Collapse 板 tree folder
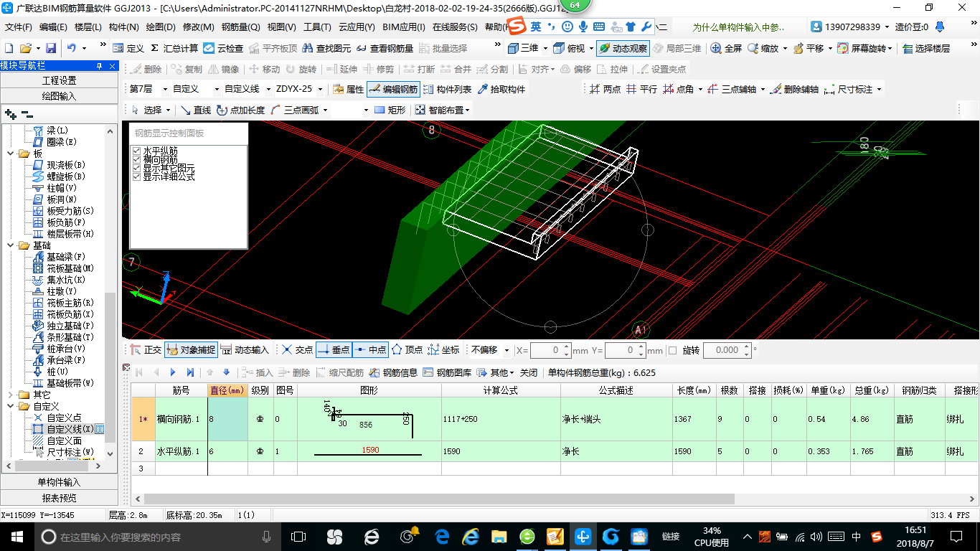 coord(10,154)
